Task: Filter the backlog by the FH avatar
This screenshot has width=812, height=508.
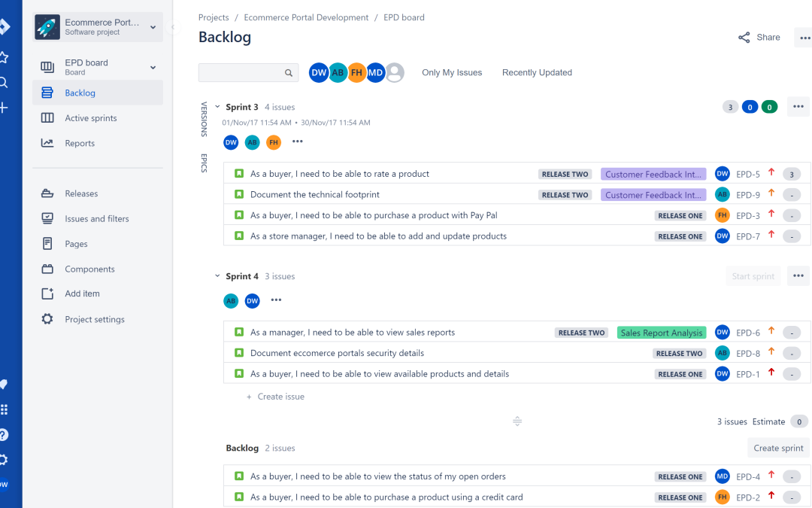Action: (356, 73)
